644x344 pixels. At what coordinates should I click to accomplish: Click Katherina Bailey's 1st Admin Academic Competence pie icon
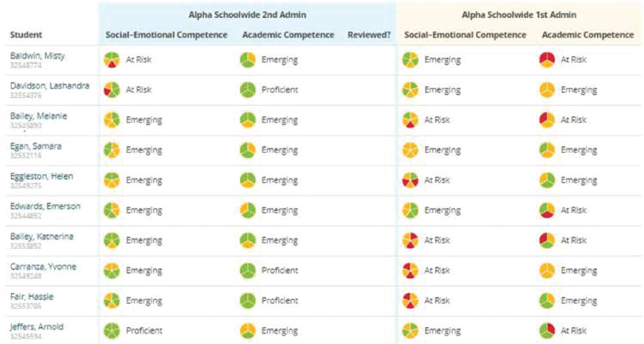point(547,240)
